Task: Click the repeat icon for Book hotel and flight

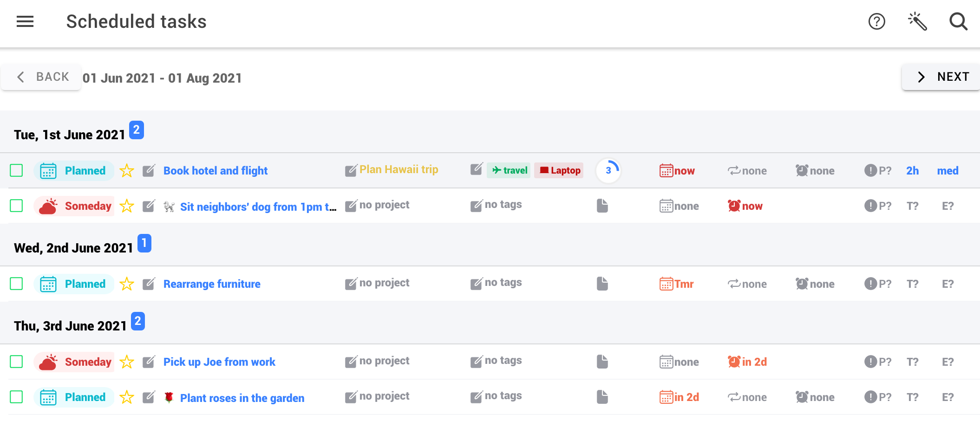Action: 734,170
